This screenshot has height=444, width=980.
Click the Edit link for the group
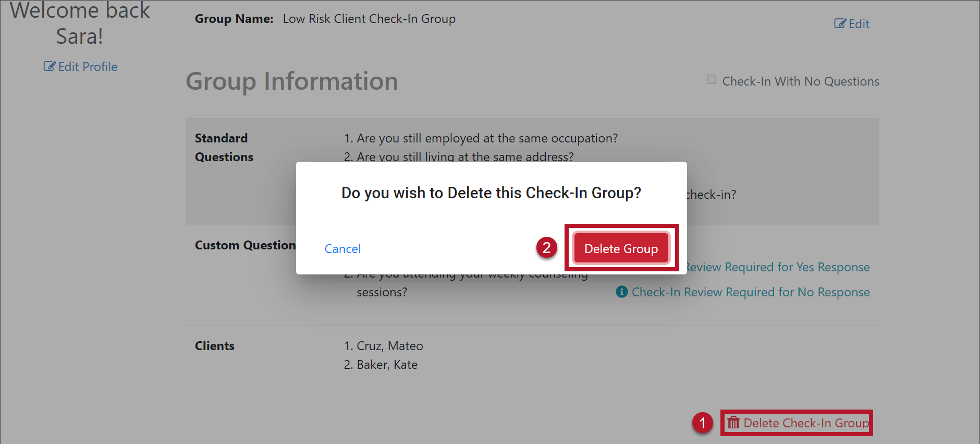[859, 24]
